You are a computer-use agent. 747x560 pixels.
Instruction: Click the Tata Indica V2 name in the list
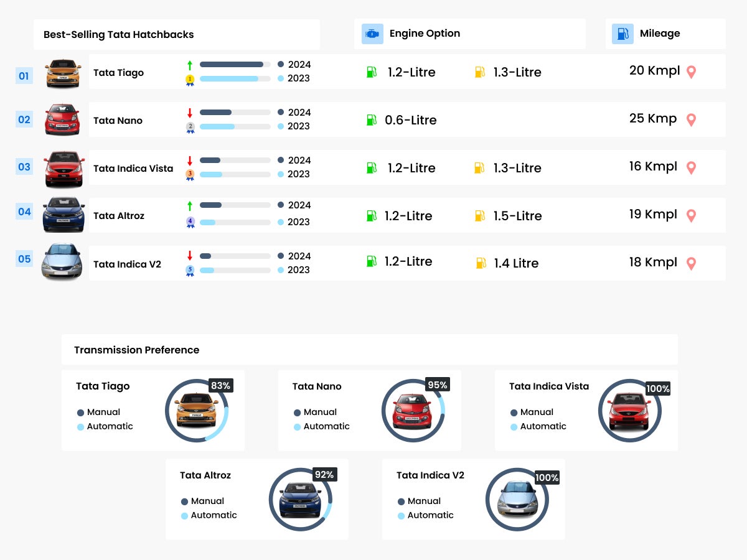point(127,264)
